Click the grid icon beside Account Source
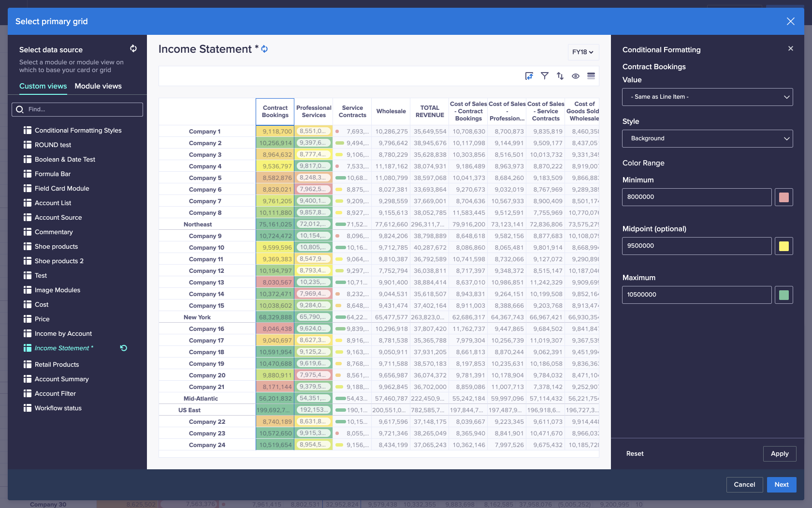The width and height of the screenshot is (812, 508). coord(28,217)
